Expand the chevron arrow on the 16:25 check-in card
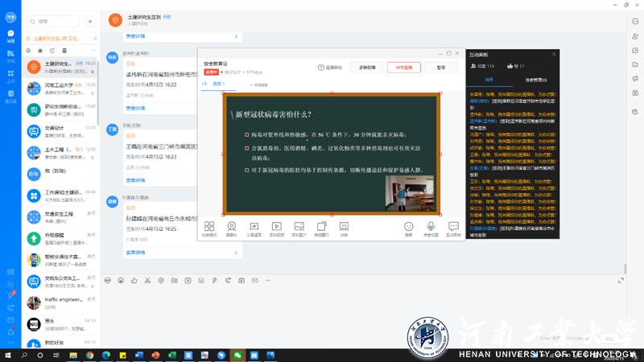644x362 pixels. [236, 253]
